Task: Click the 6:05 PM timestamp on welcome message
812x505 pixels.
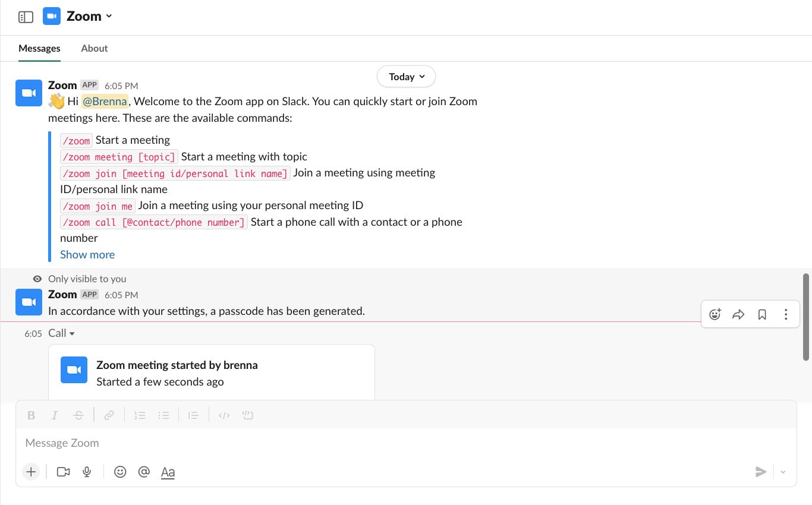Action: pyautogui.click(x=121, y=86)
